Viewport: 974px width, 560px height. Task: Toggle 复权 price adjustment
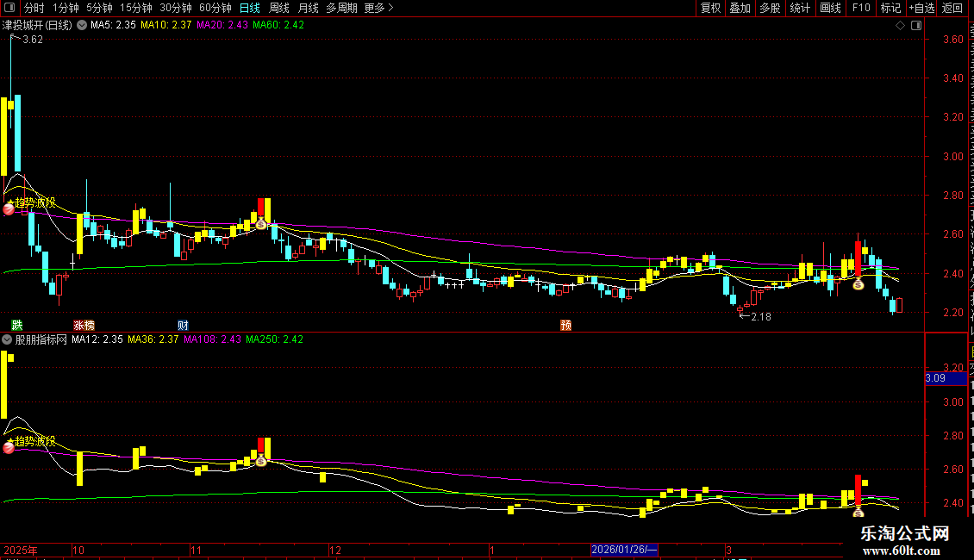click(710, 8)
